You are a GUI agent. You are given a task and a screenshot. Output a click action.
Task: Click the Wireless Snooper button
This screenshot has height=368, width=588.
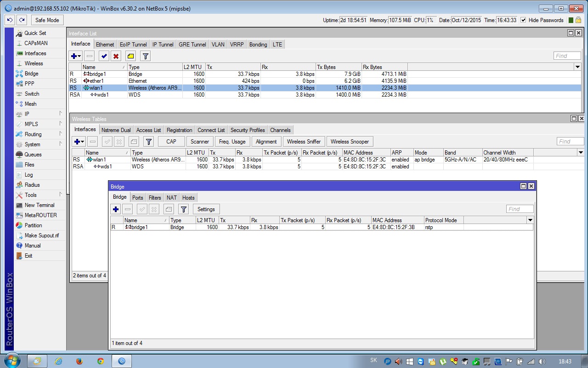pyautogui.click(x=350, y=142)
